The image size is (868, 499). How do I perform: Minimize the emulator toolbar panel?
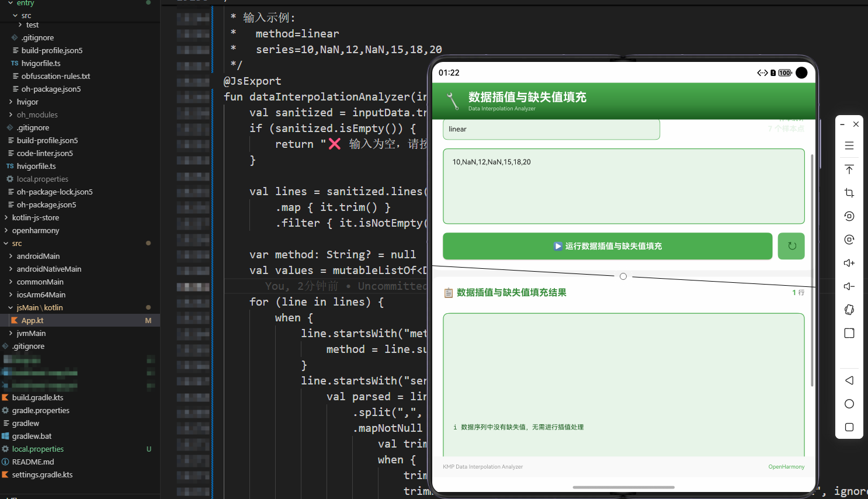[x=842, y=124]
